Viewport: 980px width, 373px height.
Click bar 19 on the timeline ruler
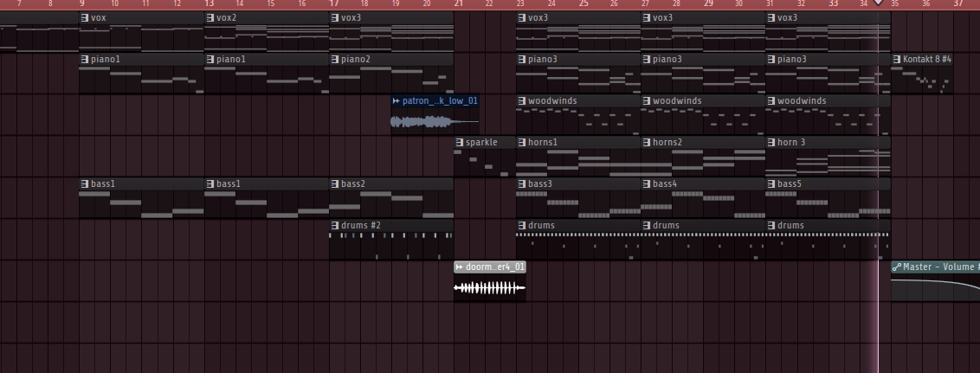tap(396, 3)
